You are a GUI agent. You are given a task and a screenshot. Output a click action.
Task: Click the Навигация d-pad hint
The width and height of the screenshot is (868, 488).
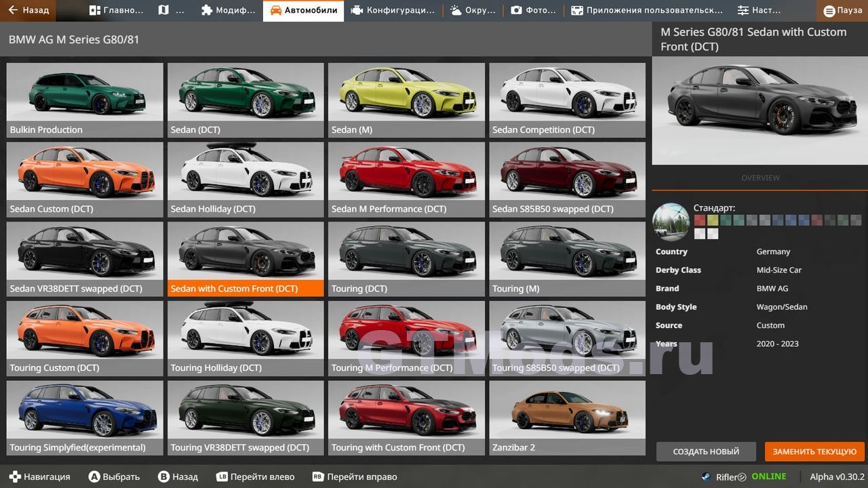click(x=39, y=476)
